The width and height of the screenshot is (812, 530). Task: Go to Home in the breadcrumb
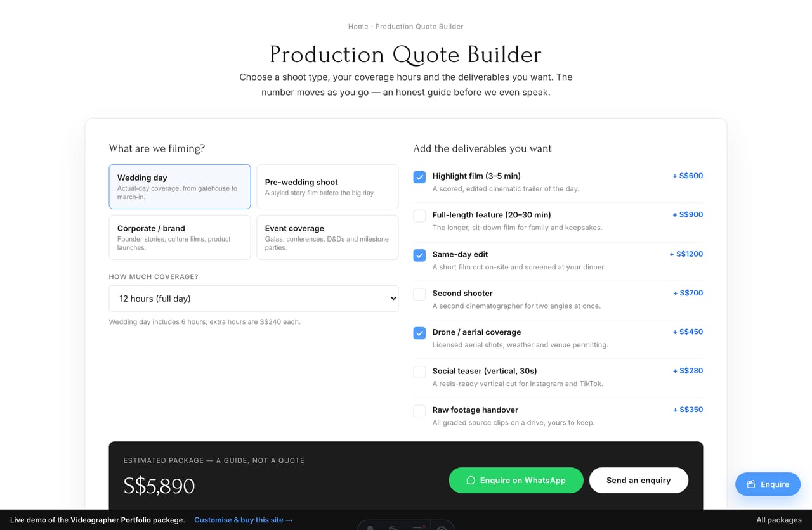point(358,27)
